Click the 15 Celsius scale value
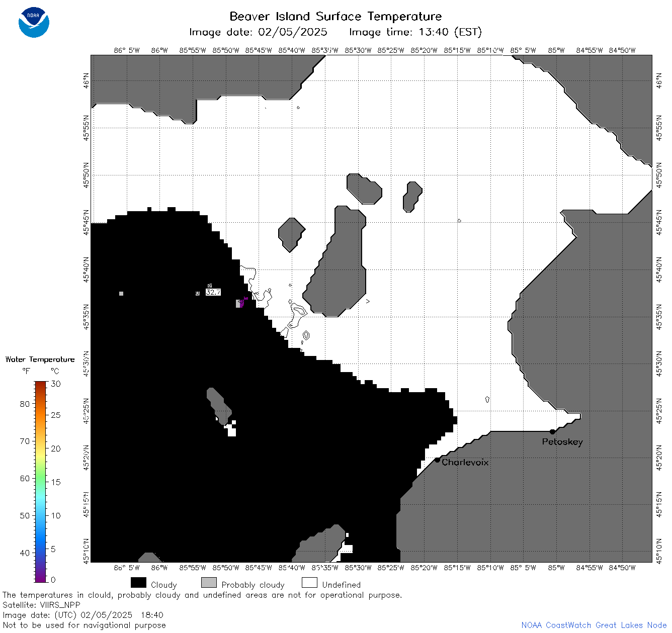The height and width of the screenshot is (633, 672). 56,482
